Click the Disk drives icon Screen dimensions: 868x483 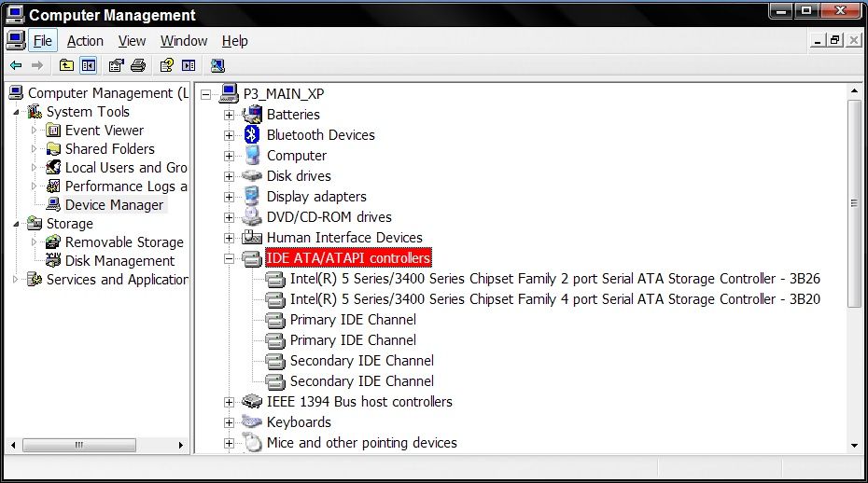(x=252, y=176)
